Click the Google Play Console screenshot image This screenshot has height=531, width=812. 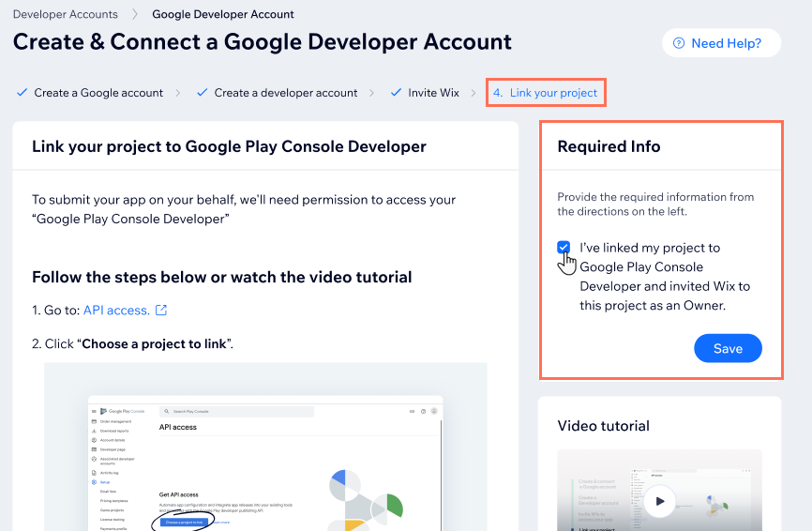(x=265, y=447)
